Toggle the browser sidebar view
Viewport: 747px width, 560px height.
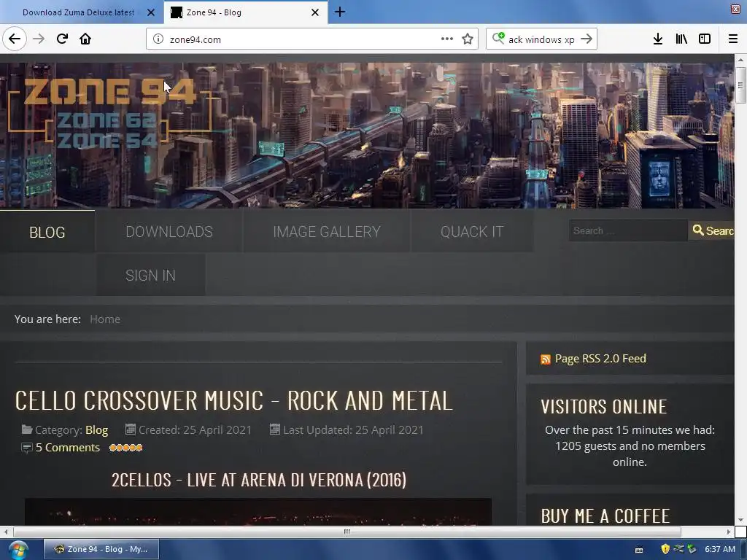(705, 39)
